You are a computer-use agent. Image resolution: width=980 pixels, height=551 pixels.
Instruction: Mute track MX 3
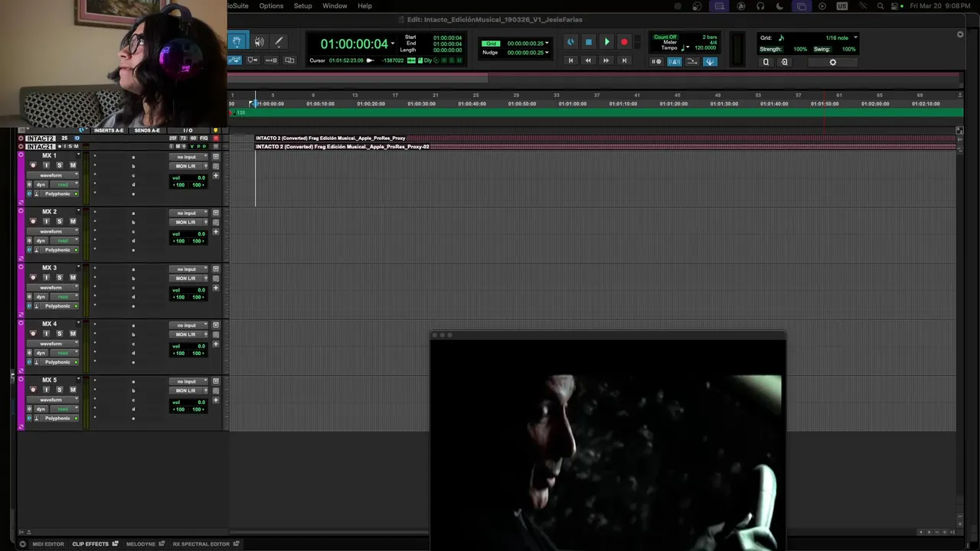click(x=73, y=278)
